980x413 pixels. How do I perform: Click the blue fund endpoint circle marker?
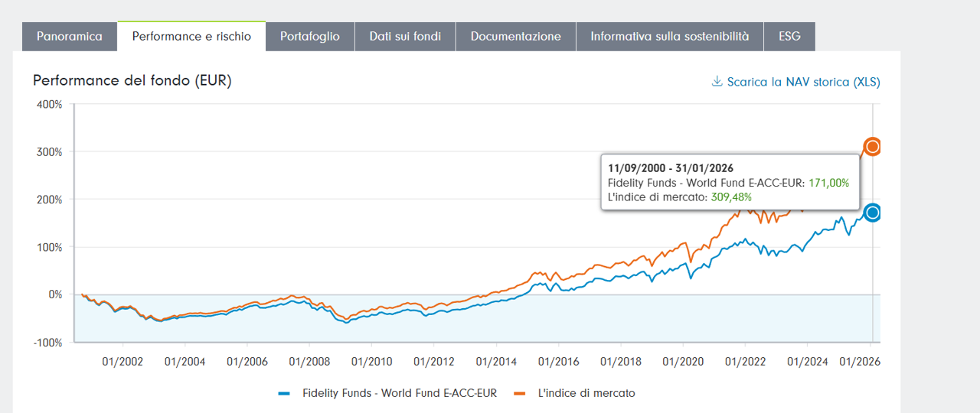tap(872, 213)
